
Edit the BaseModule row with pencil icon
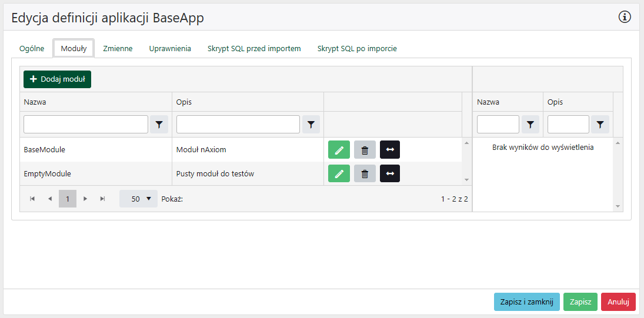point(339,150)
